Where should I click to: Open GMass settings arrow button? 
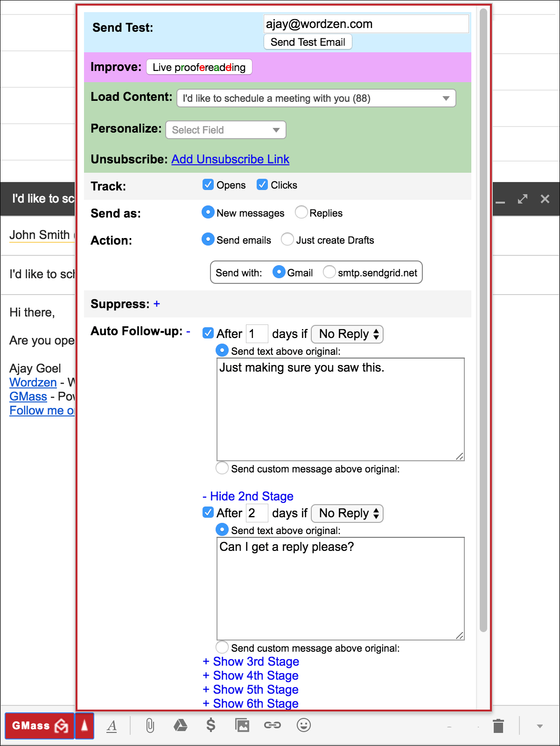coord(84,725)
